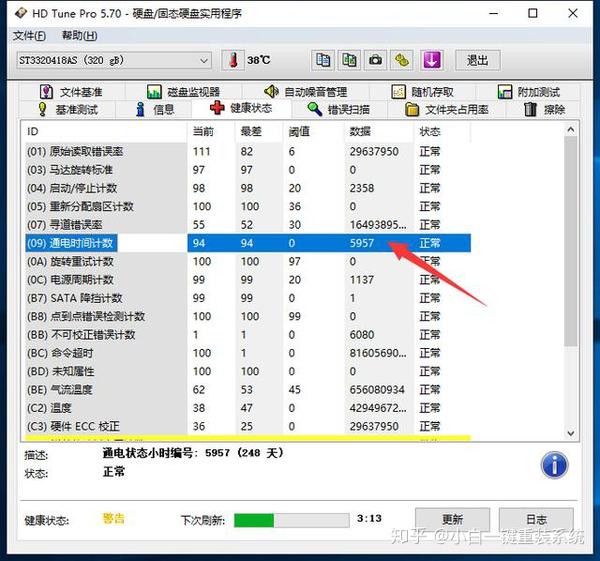Viewport: 600px width, 561px height.
Task: Switch to the 文件夹占用率 tab
Action: tap(446, 109)
